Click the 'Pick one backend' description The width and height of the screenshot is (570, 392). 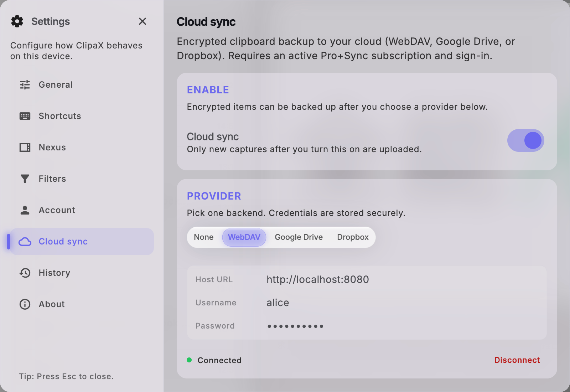[296, 213]
